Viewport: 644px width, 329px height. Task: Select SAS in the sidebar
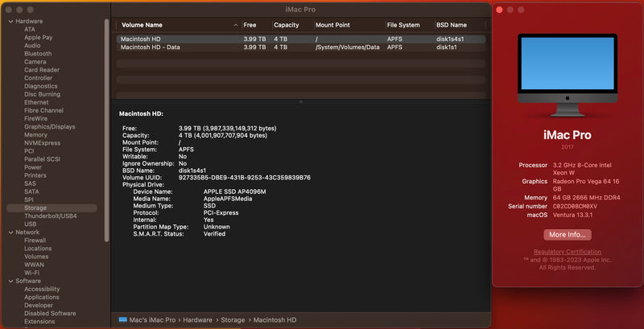pyautogui.click(x=30, y=183)
